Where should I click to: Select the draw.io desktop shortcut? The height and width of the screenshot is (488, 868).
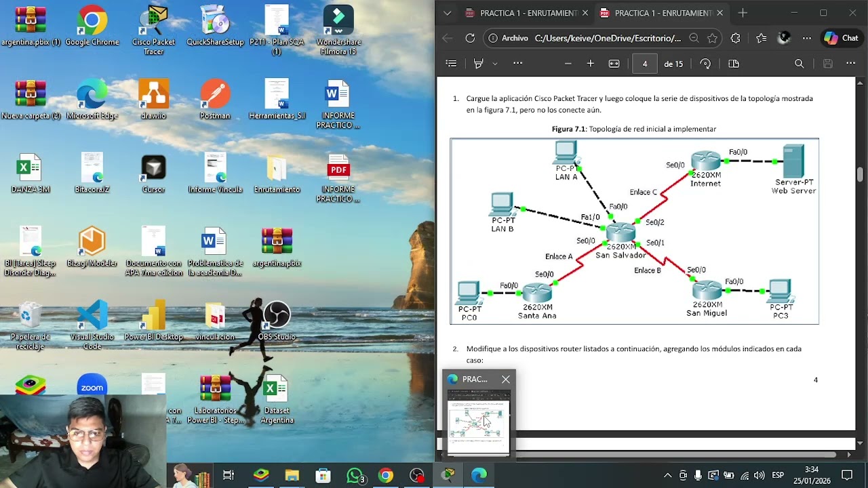coord(153,100)
